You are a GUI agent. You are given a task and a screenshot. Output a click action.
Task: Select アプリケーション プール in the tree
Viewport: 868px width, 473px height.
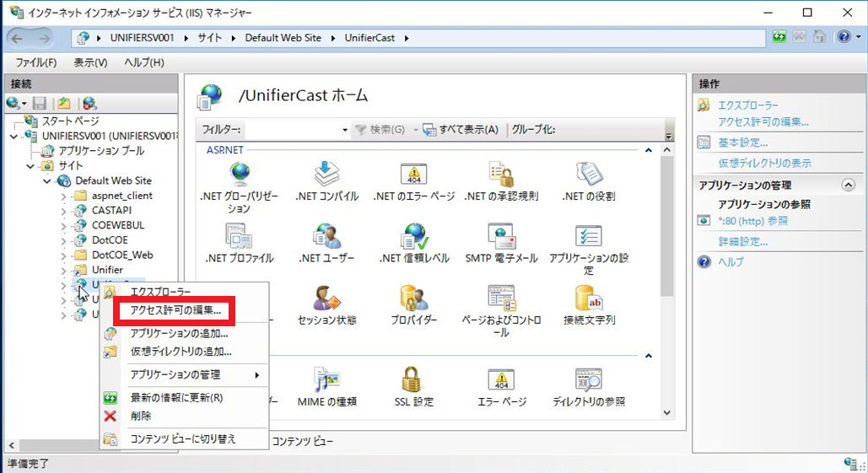(101, 151)
